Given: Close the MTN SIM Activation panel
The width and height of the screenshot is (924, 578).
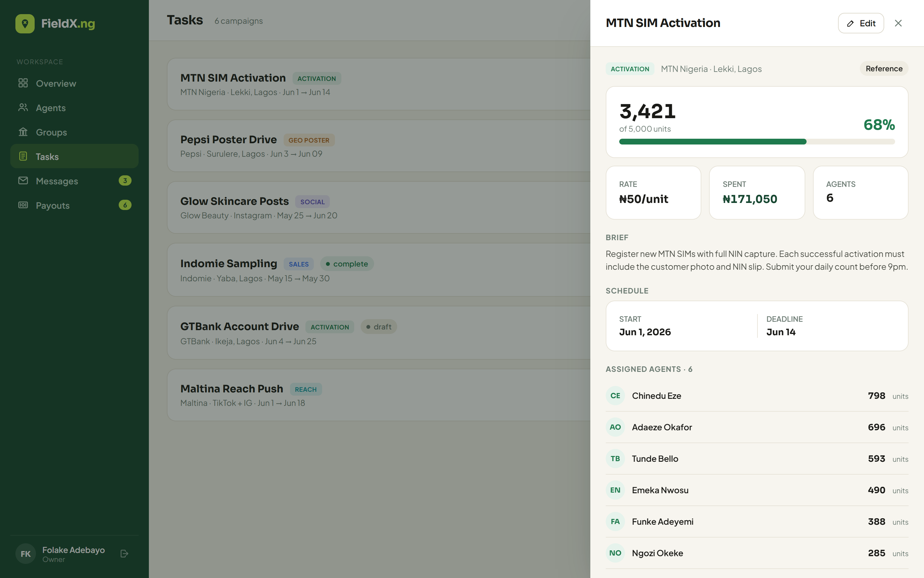Looking at the screenshot, I should pyautogui.click(x=898, y=23).
